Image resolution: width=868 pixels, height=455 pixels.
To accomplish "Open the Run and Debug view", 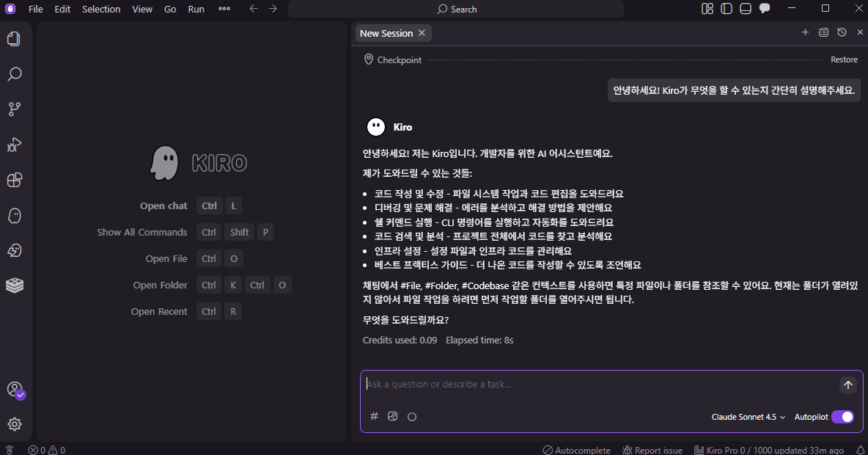I will pyautogui.click(x=14, y=145).
